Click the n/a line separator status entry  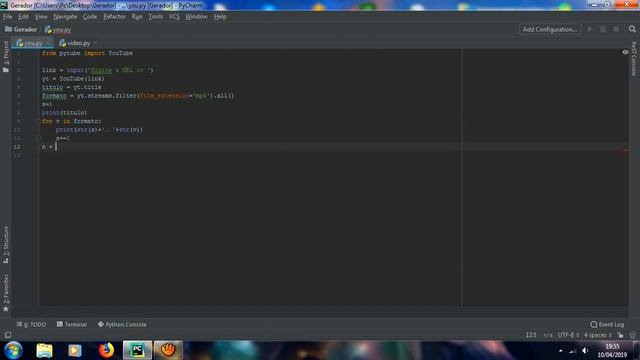[548, 335]
